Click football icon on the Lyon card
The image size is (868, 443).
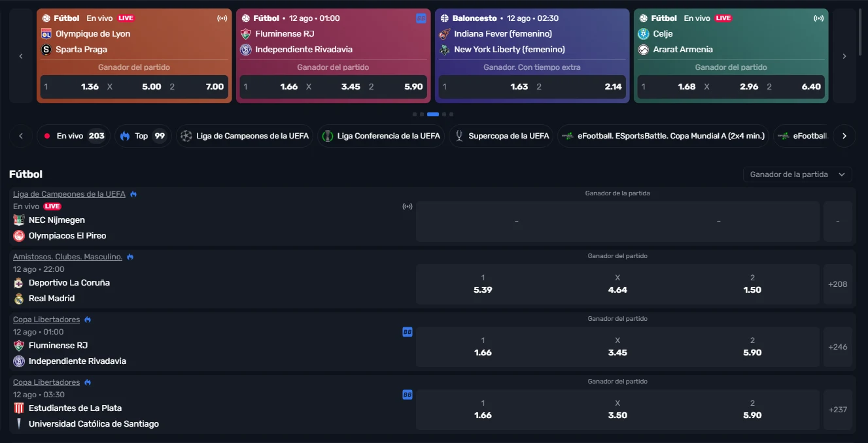(46, 18)
